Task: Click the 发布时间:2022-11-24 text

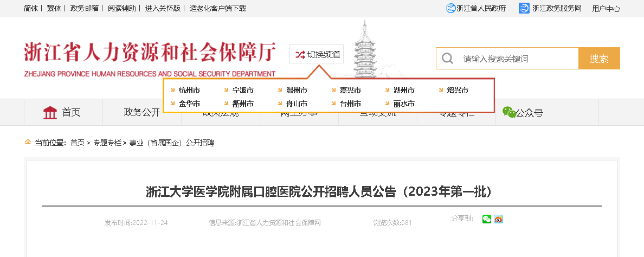Action: (x=136, y=223)
